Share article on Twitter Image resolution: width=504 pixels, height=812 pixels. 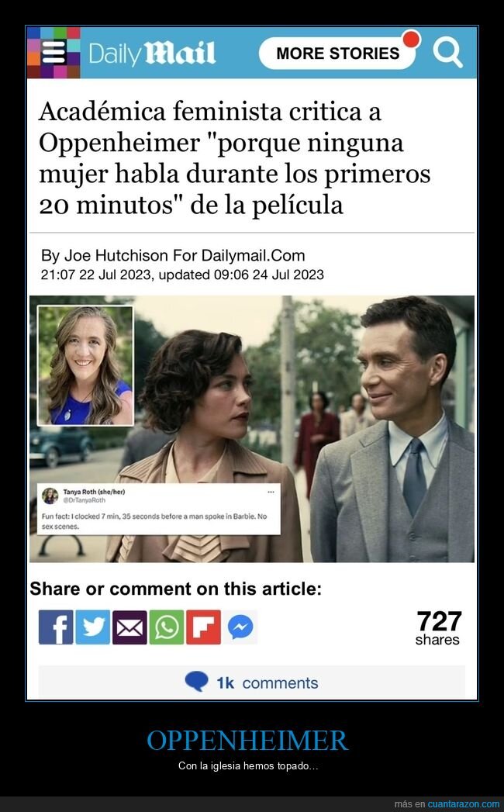(x=93, y=627)
